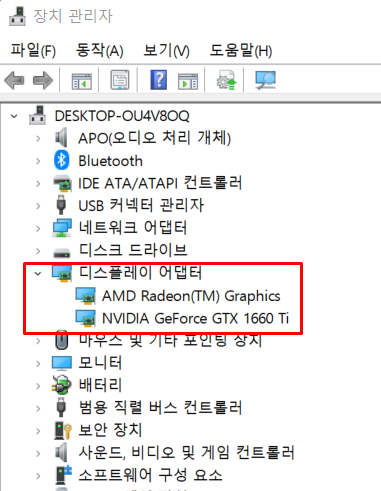Click the Update driver gear icon
This screenshot has width=381, height=491.
point(227,80)
